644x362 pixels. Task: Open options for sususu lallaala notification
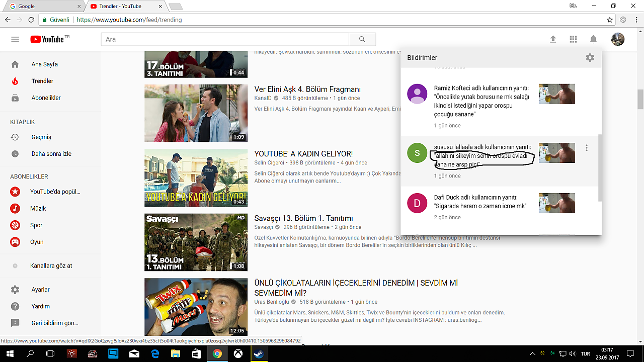(x=587, y=148)
